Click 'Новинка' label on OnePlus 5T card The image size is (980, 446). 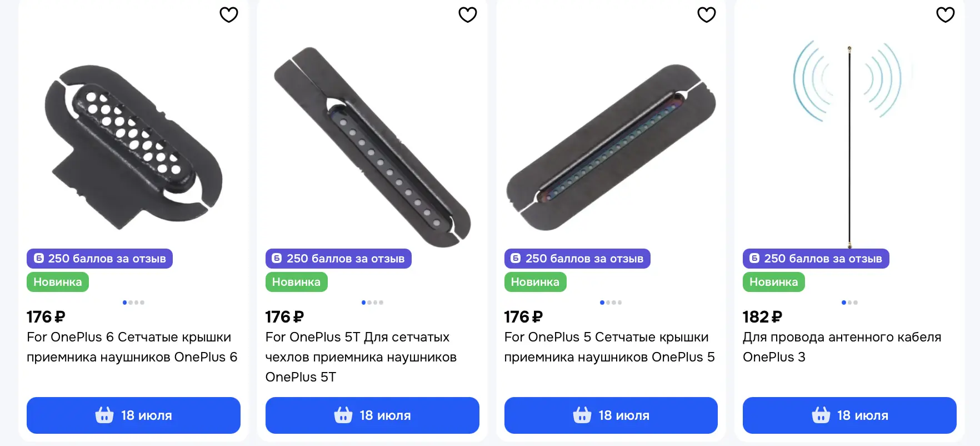tap(297, 282)
